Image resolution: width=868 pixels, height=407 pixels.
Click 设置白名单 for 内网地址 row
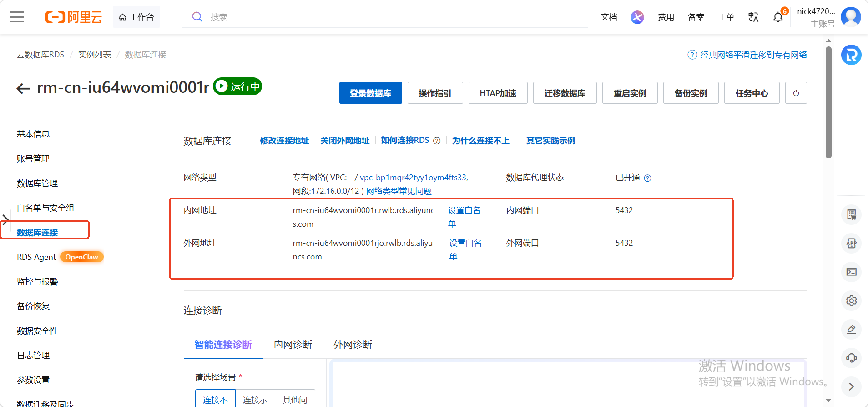[x=464, y=217]
